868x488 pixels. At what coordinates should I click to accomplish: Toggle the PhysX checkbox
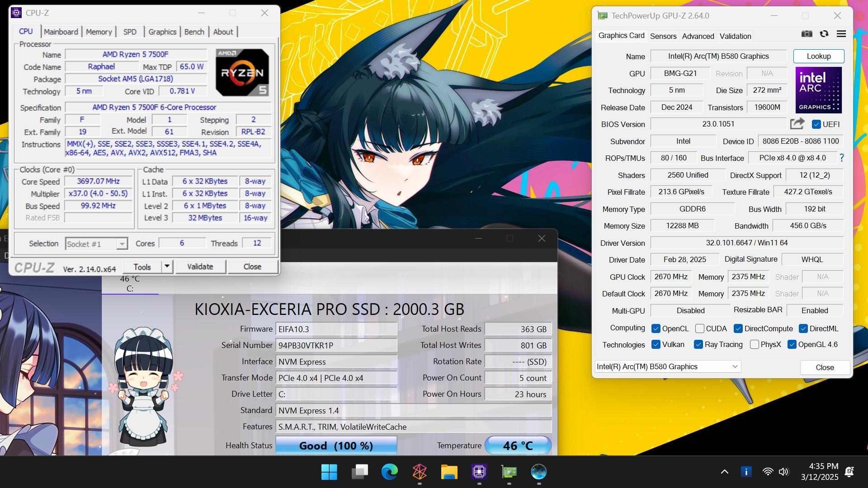754,344
